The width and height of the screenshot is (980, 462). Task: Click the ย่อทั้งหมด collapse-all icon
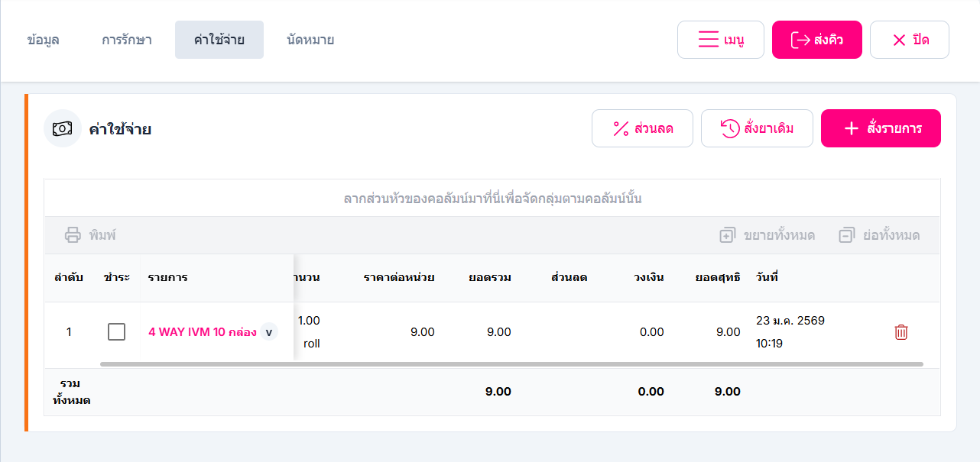pos(846,235)
